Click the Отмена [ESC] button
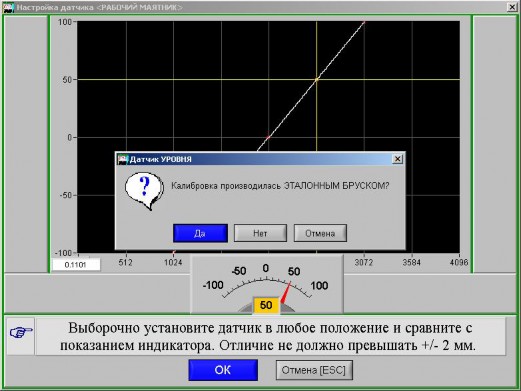 tap(314, 370)
